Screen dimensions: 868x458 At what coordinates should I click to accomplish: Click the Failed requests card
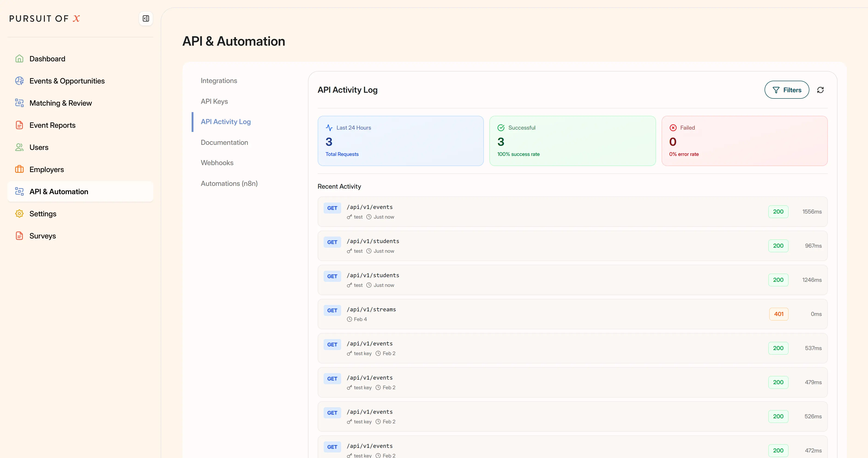(x=744, y=141)
